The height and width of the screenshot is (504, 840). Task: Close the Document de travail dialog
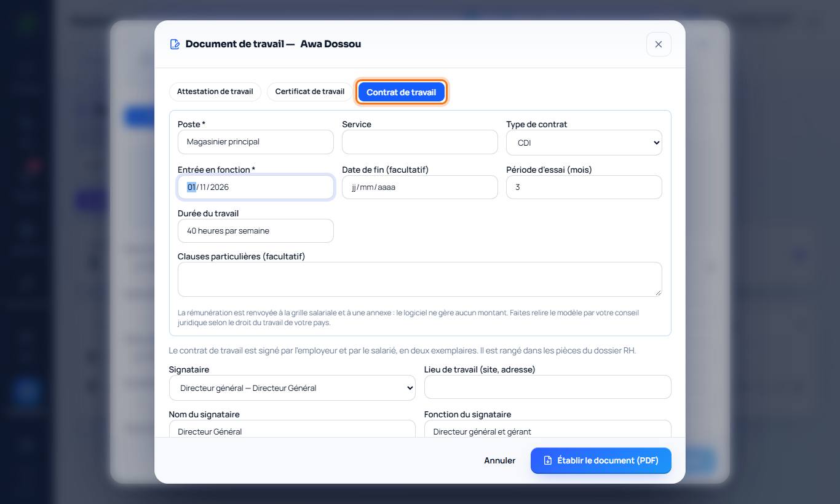click(659, 44)
